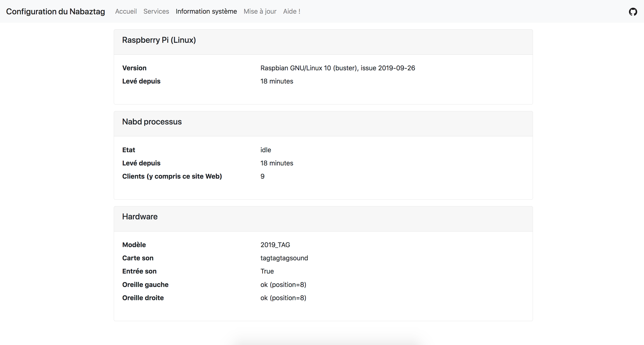Viewport: 644px width, 345px height.
Task: Click the Oreille droite label
Action: coord(143,298)
